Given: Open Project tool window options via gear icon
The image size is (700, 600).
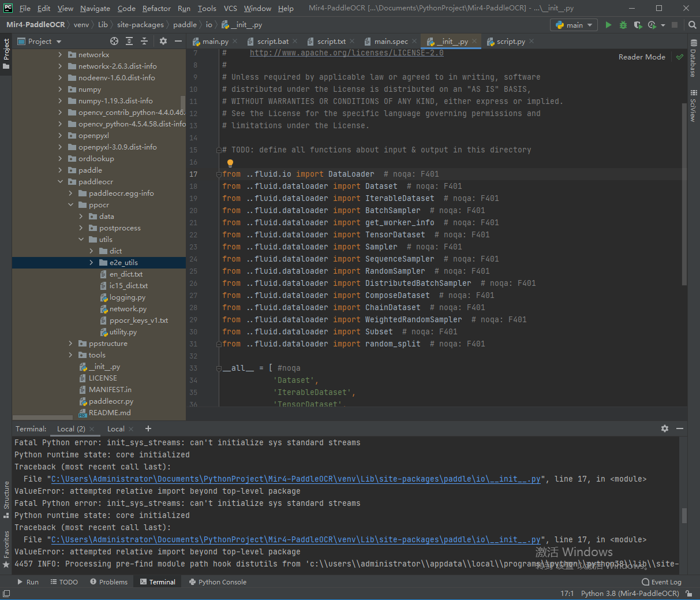Looking at the screenshot, I should 163,41.
